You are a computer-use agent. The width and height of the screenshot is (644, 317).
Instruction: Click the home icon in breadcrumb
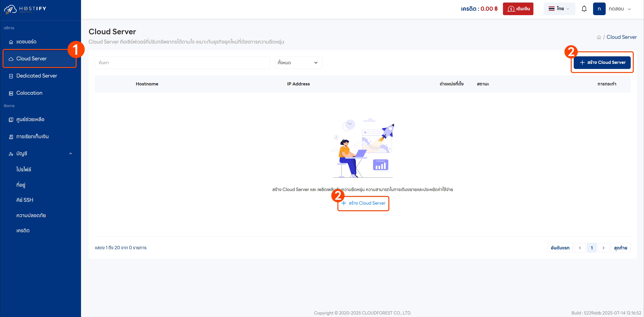pos(599,37)
